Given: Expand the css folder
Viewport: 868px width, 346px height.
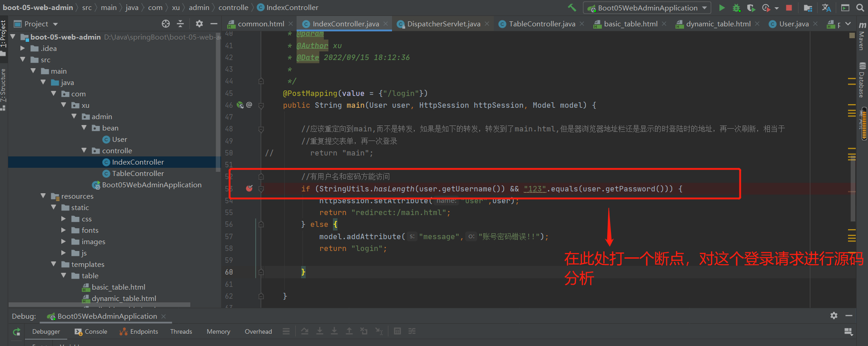Looking at the screenshot, I should (x=64, y=219).
